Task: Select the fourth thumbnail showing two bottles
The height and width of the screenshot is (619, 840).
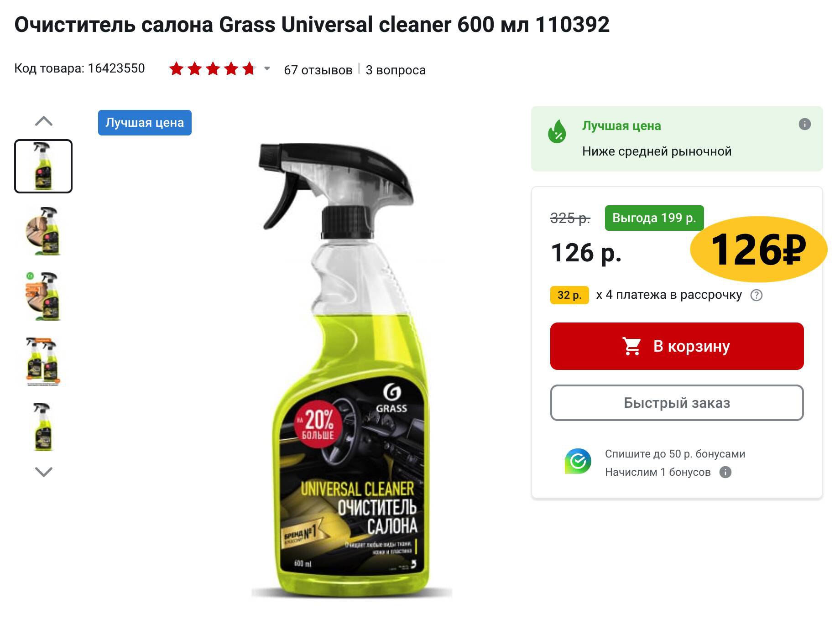Action: pos(43,361)
